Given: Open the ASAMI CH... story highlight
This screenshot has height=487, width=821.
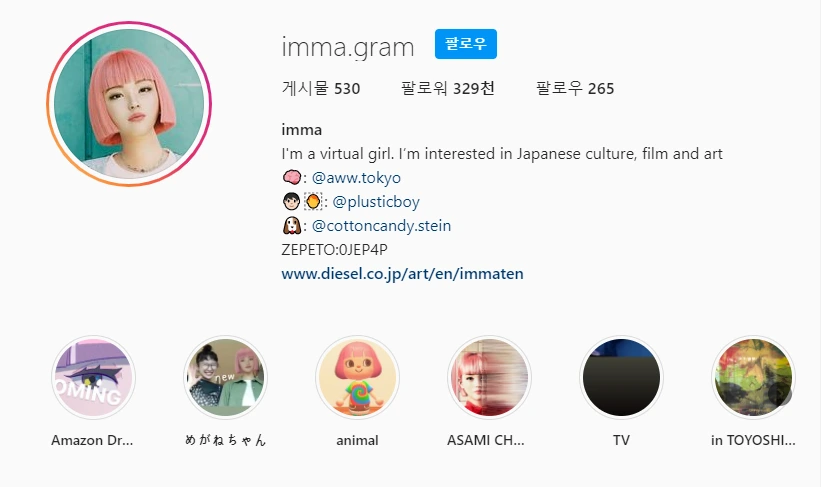Looking at the screenshot, I should pos(490,378).
